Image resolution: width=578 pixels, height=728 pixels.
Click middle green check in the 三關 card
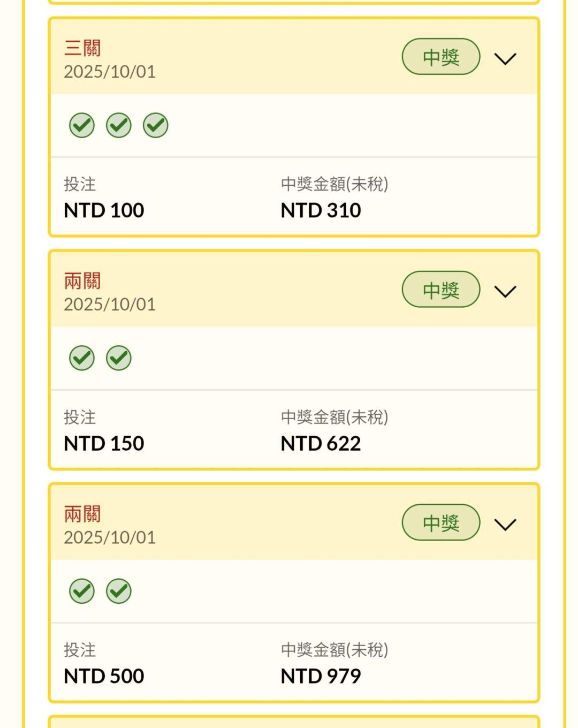[119, 125]
